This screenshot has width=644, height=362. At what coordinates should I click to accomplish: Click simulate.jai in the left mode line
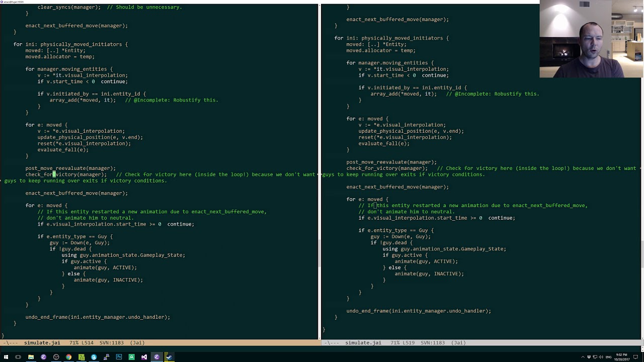[x=42, y=342]
